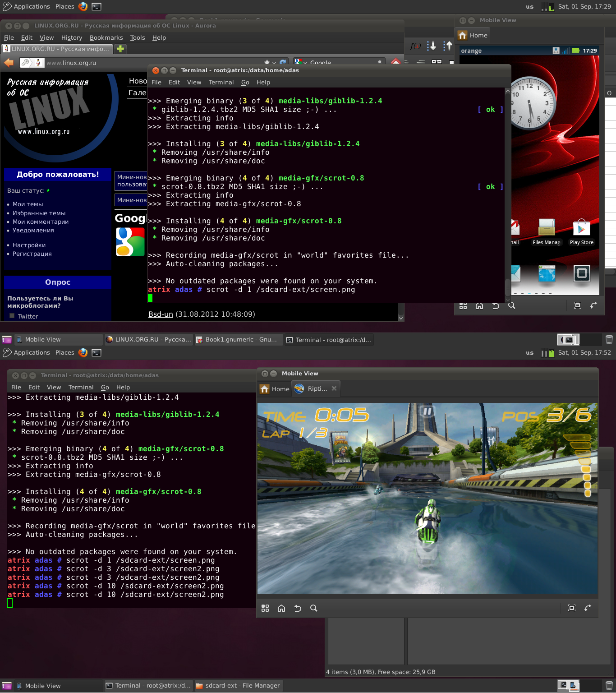Click fullscreen icon under the Android home screen
This screenshot has height=693, width=616.
click(578, 305)
